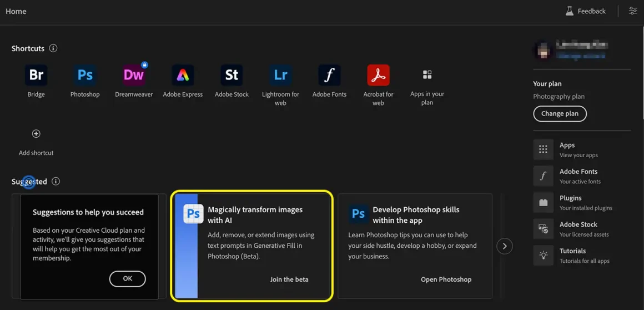The height and width of the screenshot is (310, 644).
Task: Open Acrobat for web shortcut icon
Action: 378,75
